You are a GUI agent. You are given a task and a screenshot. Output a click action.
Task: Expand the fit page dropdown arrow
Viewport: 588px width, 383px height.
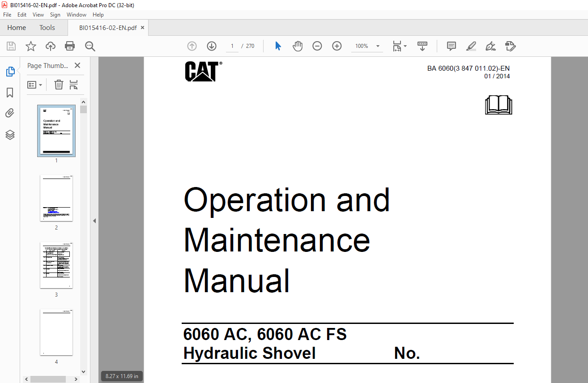pos(405,46)
